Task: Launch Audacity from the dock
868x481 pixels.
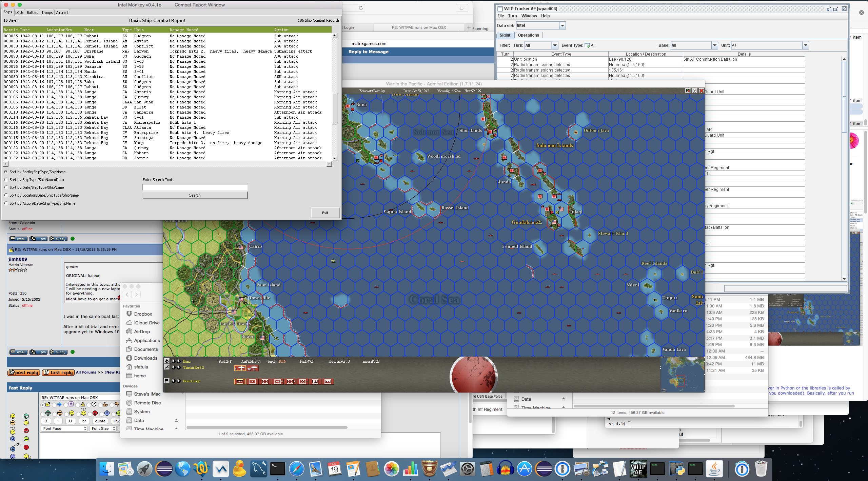Action: click(505, 469)
